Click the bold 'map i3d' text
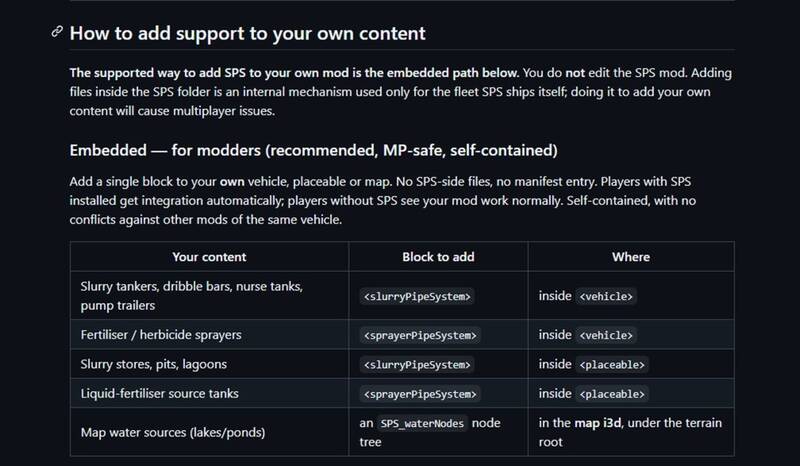800x466 pixels. coord(597,423)
